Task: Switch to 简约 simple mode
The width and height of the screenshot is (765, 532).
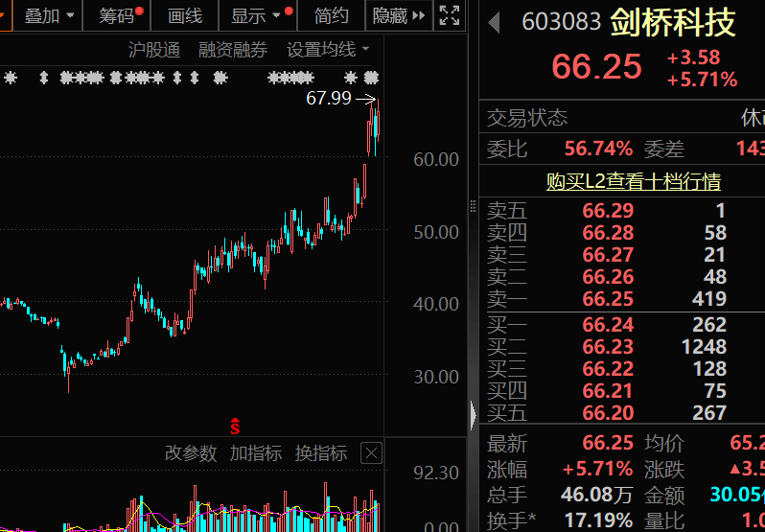Action: (332, 15)
